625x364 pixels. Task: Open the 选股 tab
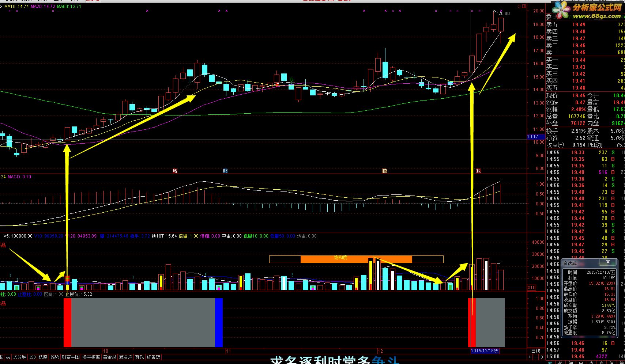click(x=43, y=357)
